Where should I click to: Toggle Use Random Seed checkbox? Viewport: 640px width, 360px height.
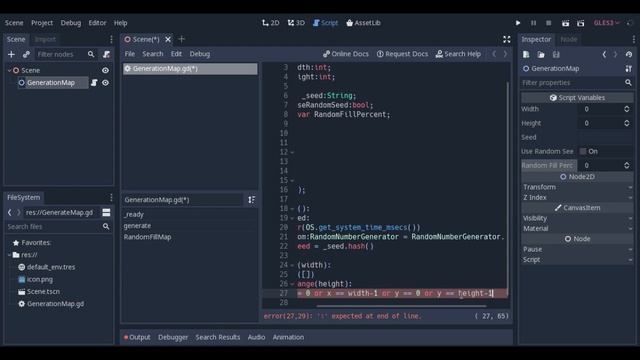(583, 151)
